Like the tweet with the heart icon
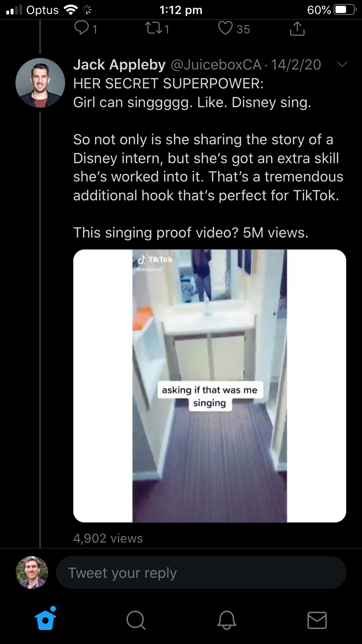 click(x=225, y=28)
